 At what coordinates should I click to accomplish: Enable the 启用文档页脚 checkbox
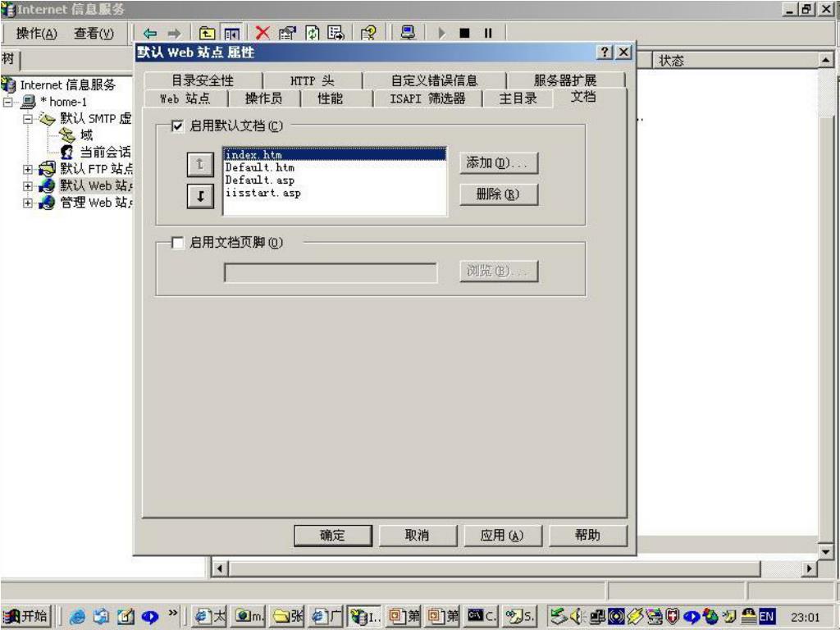[x=178, y=242]
